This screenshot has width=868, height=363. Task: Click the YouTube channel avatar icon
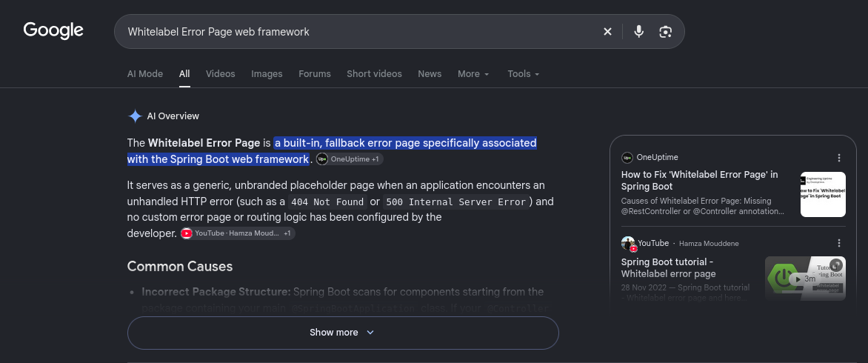(628, 244)
